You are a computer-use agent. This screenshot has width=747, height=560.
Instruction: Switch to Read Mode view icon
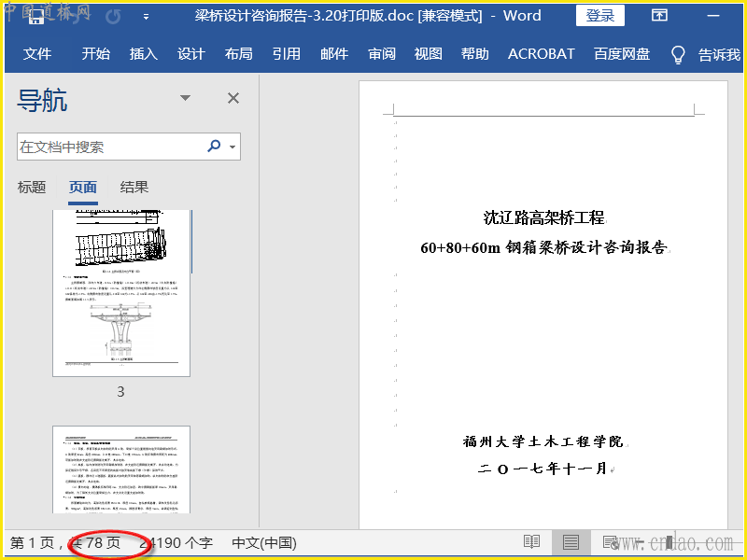tap(531, 542)
